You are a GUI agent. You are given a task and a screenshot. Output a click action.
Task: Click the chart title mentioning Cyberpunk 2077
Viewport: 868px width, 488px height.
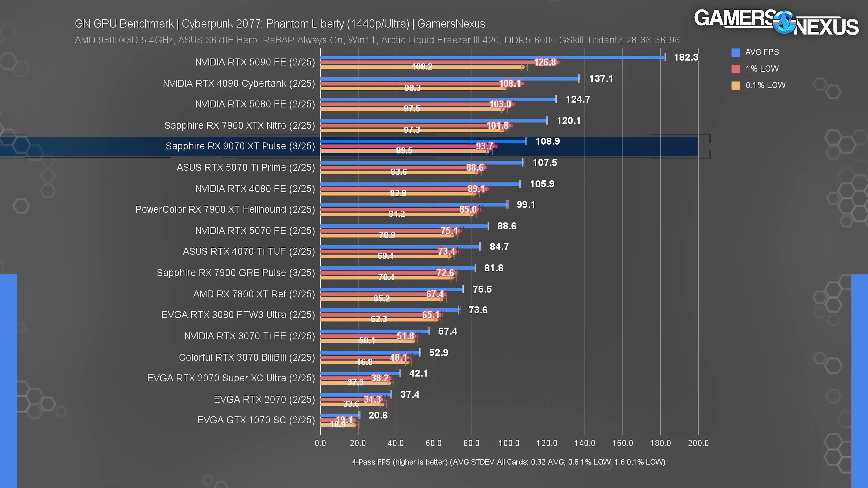coord(280,23)
